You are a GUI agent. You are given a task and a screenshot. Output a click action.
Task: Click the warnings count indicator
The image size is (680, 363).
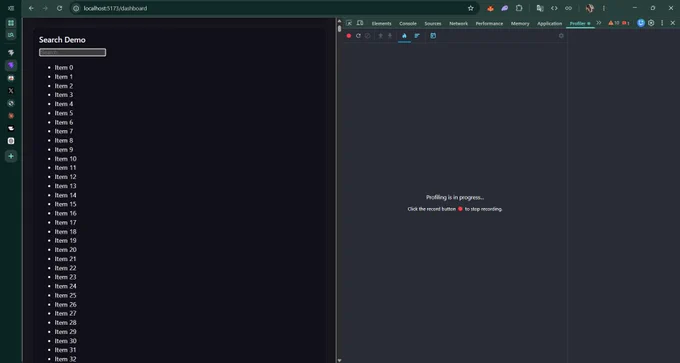[613, 23]
